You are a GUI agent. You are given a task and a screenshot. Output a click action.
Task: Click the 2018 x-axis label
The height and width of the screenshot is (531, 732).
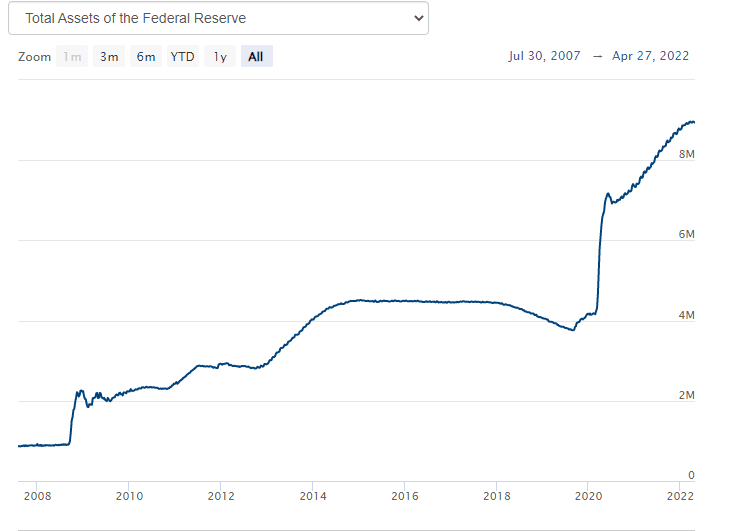(x=497, y=496)
